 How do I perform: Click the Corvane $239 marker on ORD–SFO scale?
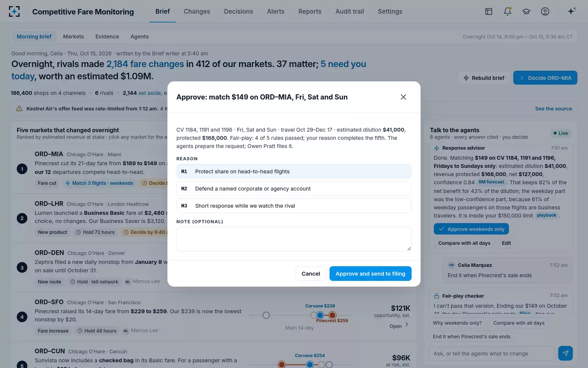(320, 315)
